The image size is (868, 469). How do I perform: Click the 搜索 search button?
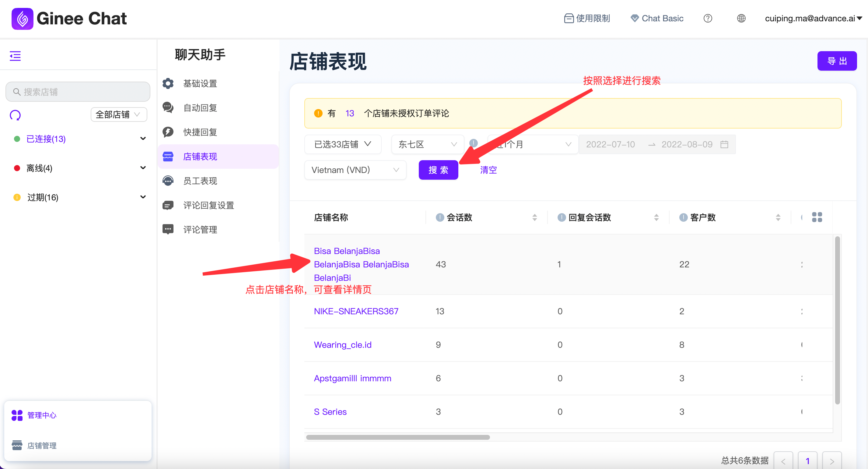[438, 170]
